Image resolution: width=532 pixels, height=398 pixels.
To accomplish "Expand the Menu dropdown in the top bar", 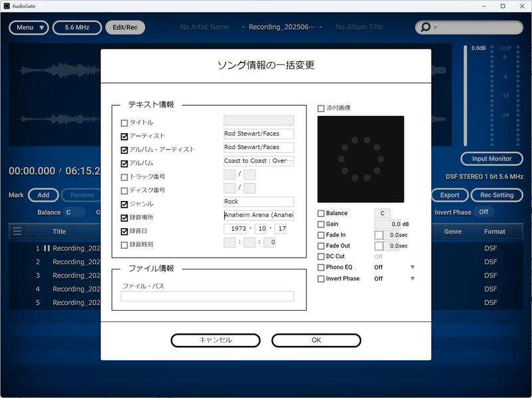I will (x=28, y=27).
